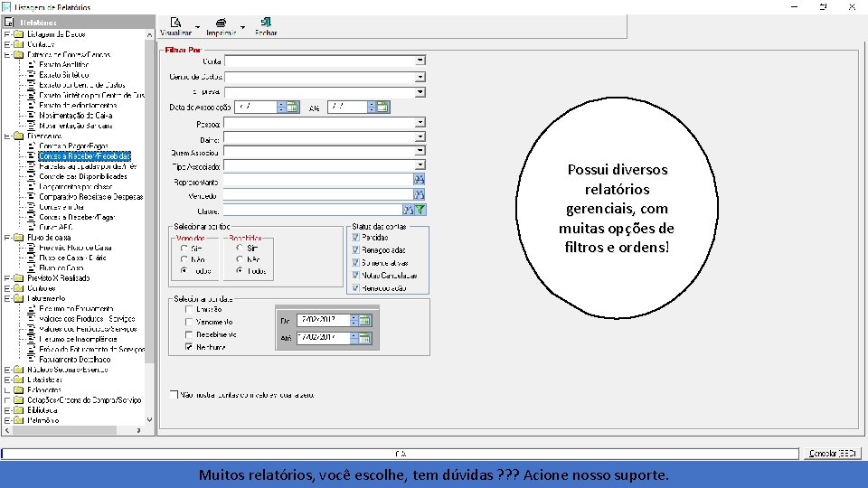Open the Conta dropdown
Screen dimensions: 868x488
[x=420, y=61]
